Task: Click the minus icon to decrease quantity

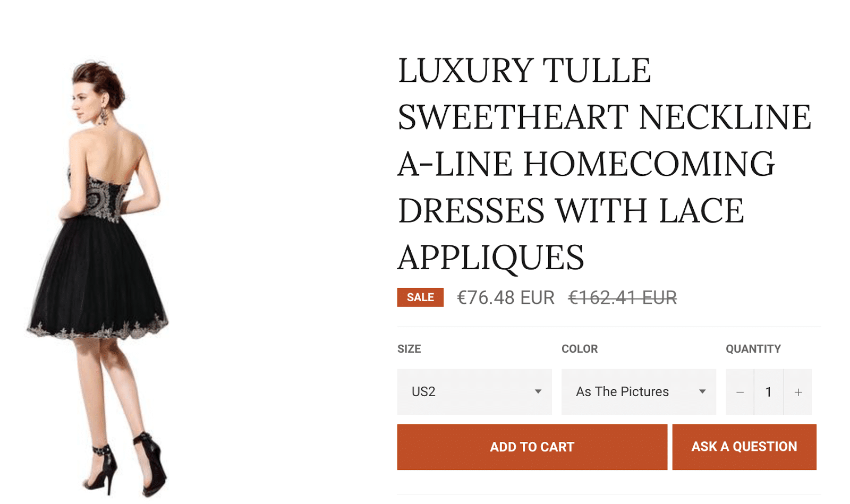Action: (739, 392)
